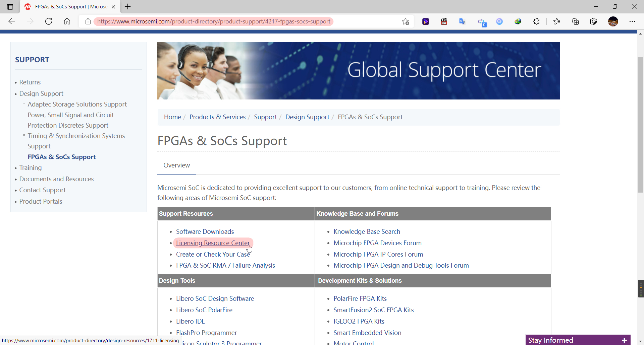Open Libero SoC Design Software link
The height and width of the screenshot is (345, 644).
215,298
